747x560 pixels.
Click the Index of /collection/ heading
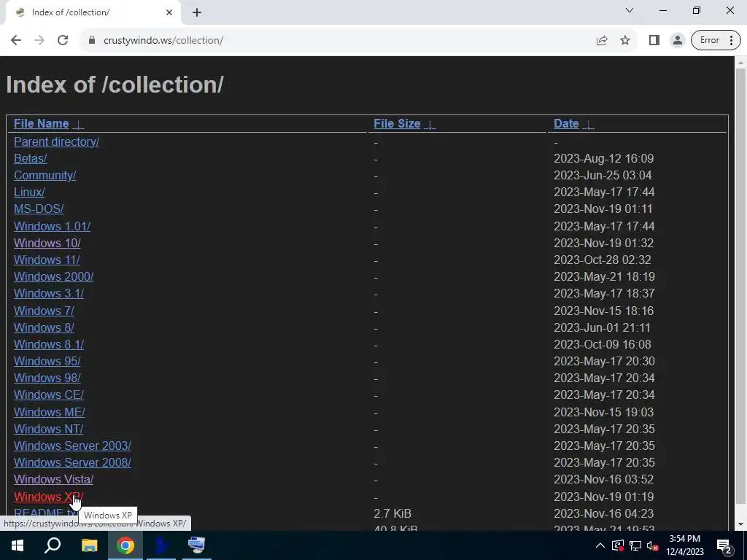coord(115,85)
